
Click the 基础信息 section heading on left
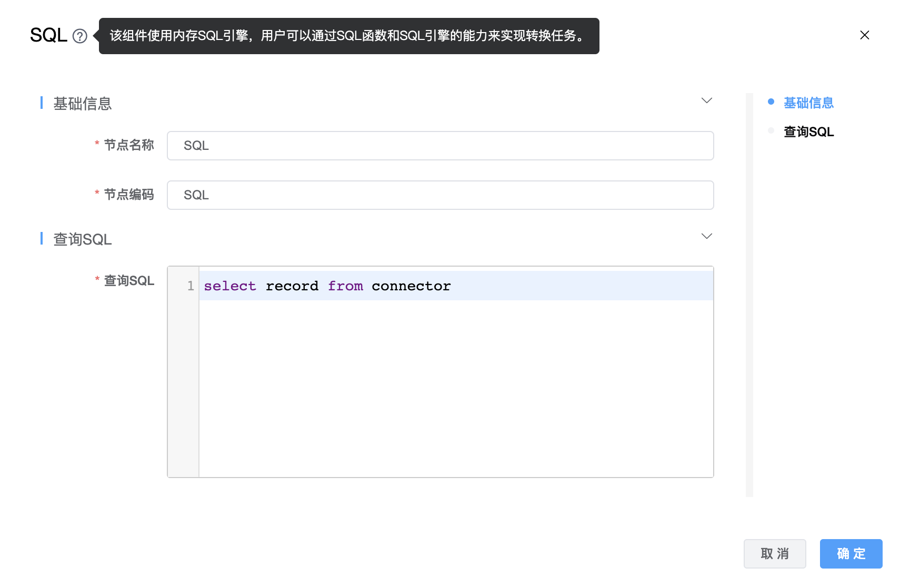tap(83, 104)
